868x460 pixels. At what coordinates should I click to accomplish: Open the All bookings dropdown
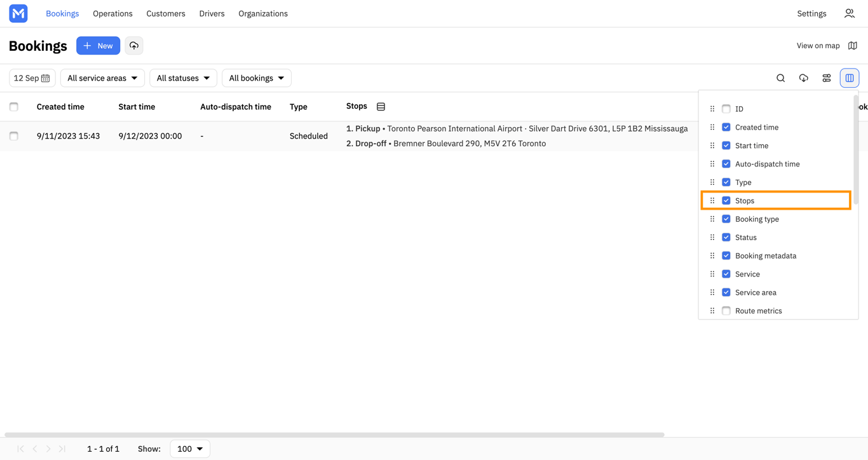point(257,78)
